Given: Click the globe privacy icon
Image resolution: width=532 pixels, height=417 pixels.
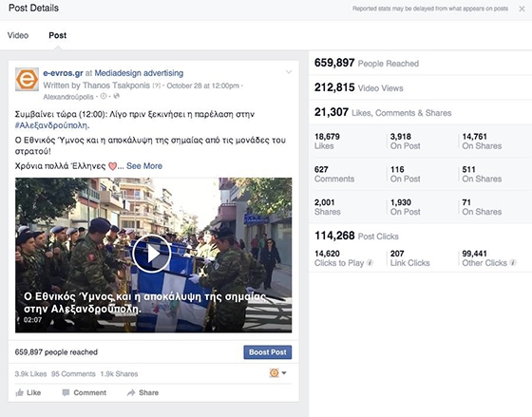Looking at the screenshot, I should pos(116,96).
